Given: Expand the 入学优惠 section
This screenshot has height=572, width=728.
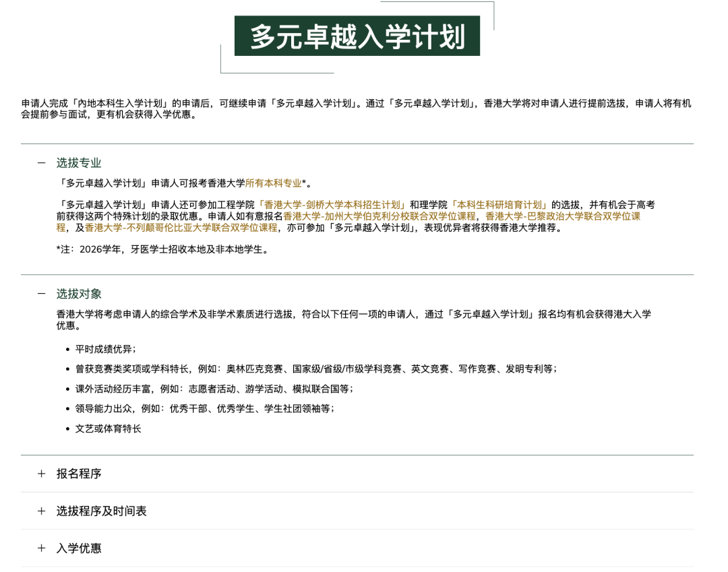Looking at the screenshot, I should click(79, 548).
